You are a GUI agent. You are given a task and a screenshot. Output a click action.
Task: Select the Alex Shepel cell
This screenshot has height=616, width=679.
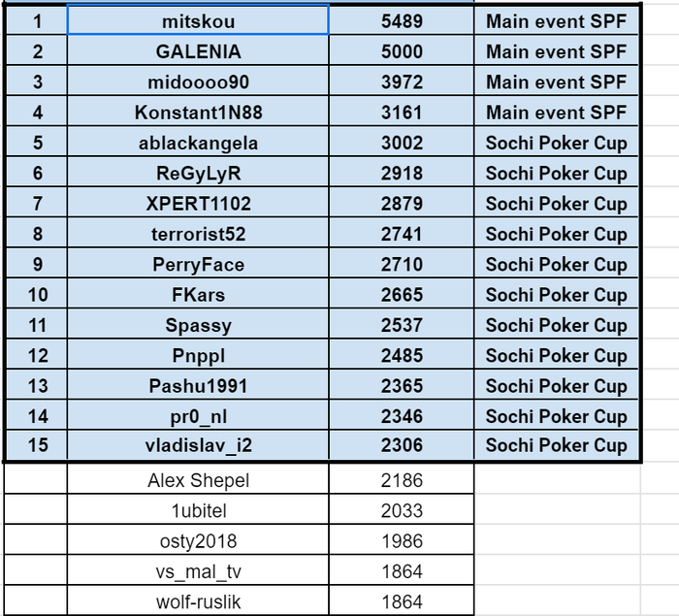coord(198,479)
